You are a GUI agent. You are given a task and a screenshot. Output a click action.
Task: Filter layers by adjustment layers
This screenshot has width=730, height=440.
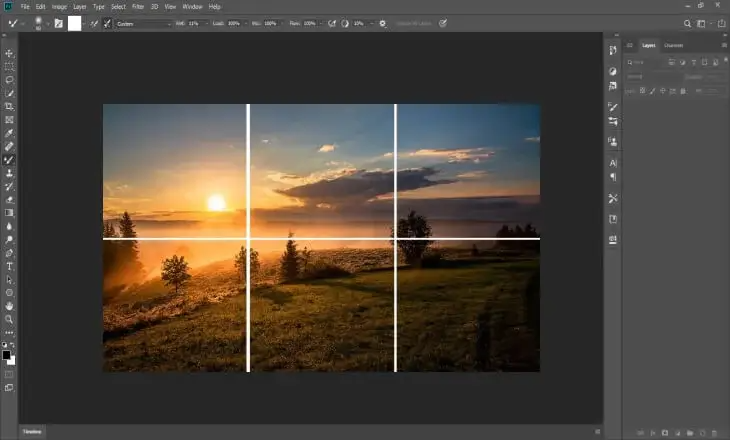coord(683,62)
